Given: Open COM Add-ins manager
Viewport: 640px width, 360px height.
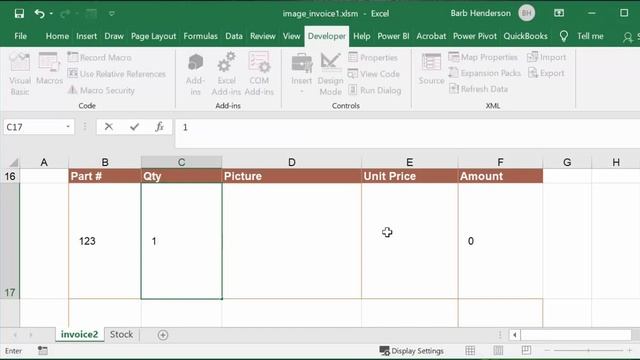Looking at the screenshot, I should pyautogui.click(x=259, y=73).
